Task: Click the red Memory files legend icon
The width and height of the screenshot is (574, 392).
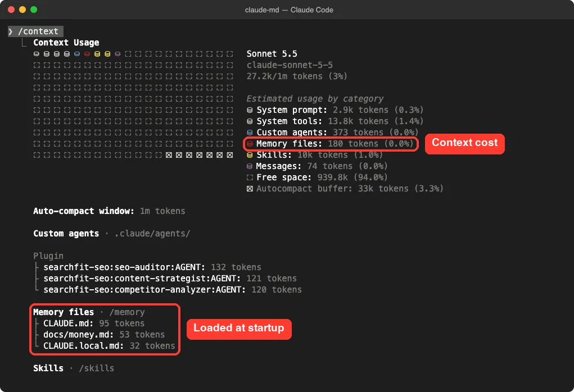Action: pos(250,144)
